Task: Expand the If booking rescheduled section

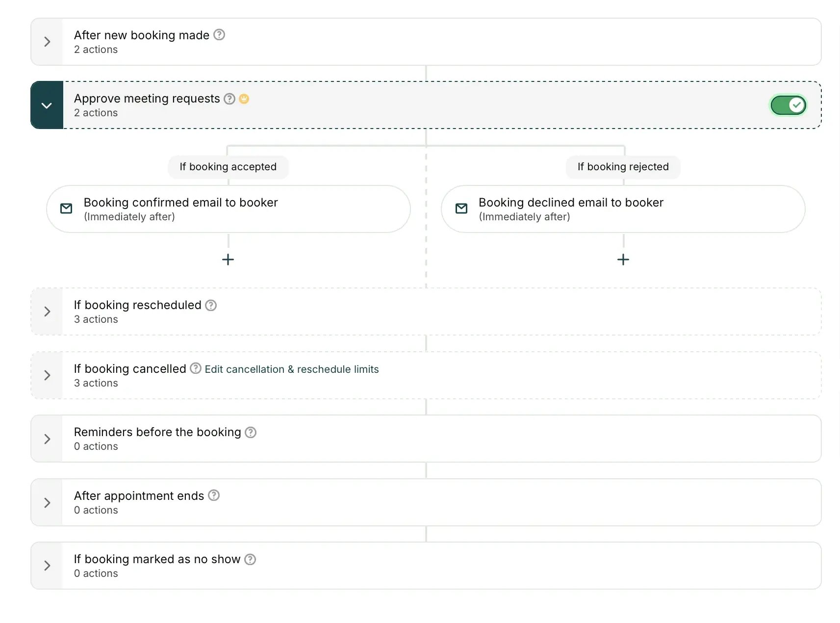Action: [x=47, y=311]
